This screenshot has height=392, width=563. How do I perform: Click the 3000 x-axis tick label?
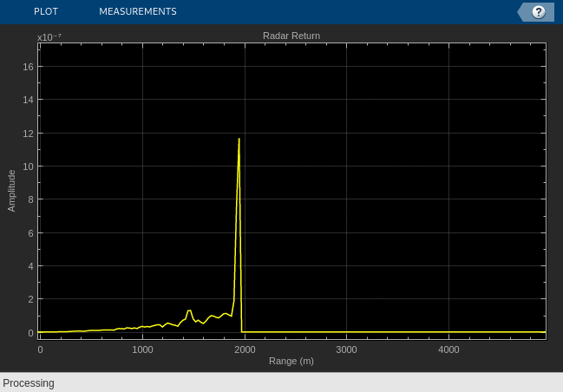346,350
